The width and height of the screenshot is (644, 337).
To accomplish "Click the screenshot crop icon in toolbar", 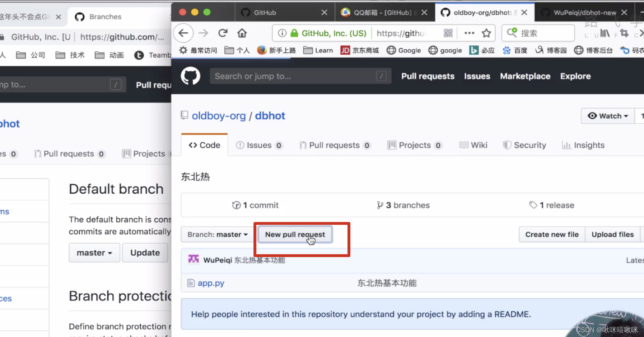I will tap(624, 34).
